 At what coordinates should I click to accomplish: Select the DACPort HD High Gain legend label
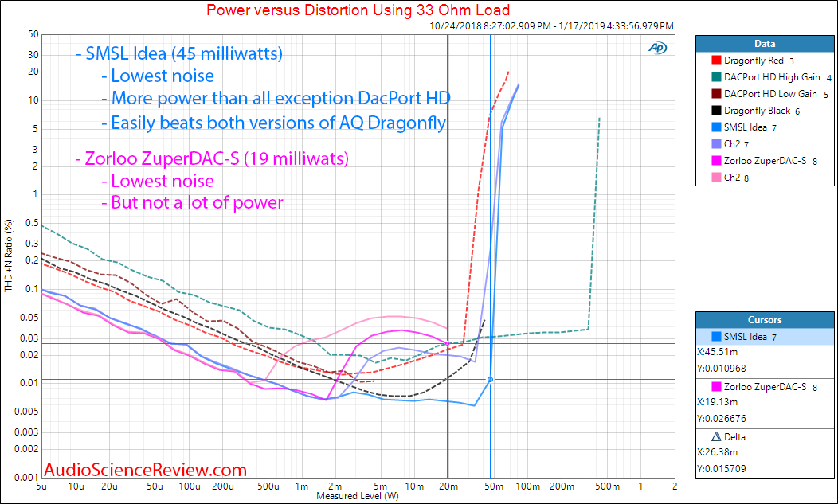(772, 77)
